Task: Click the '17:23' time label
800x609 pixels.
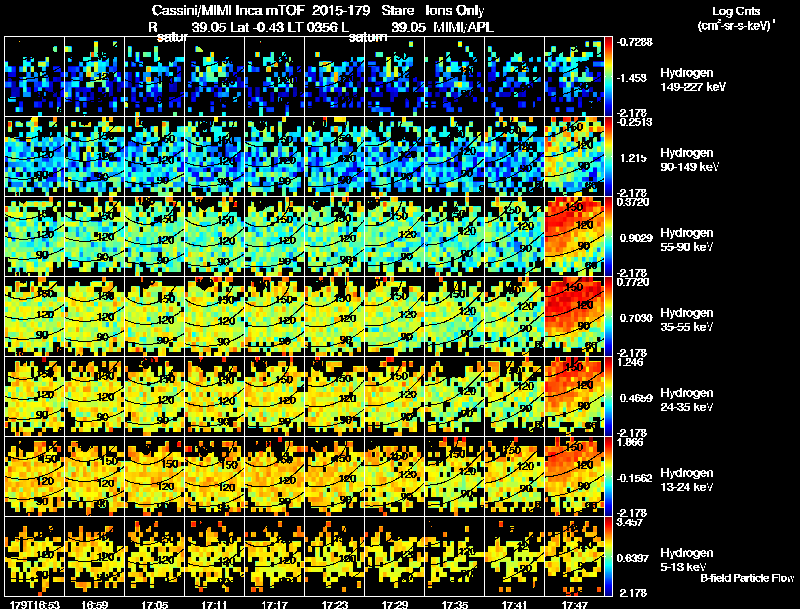Action: [x=335, y=605]
